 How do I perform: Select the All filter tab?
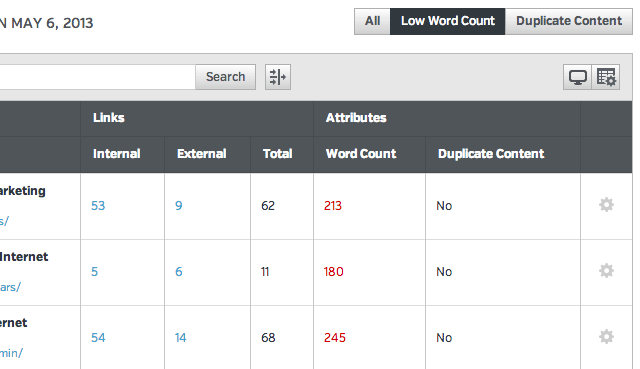[x=372, y=21]
